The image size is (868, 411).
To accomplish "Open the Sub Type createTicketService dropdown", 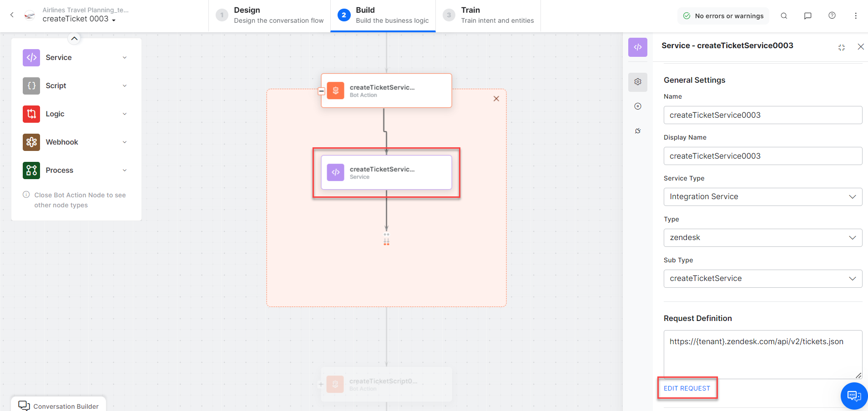I will [x=762, y=279].
